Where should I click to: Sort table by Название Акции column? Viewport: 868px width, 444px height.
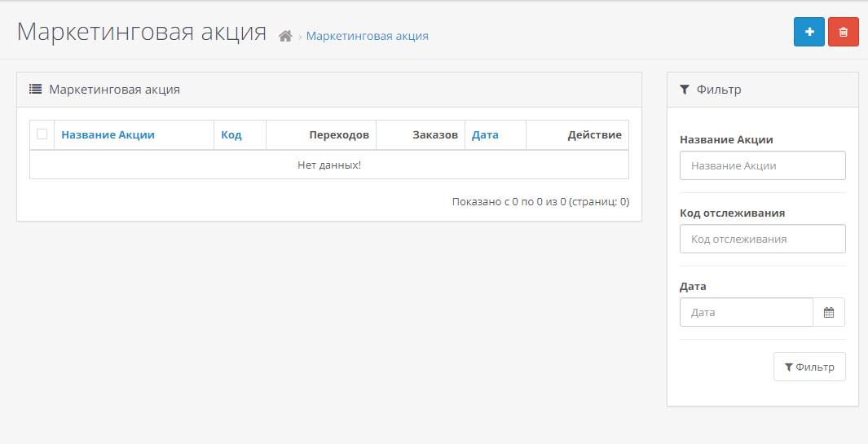coord(108,135)
